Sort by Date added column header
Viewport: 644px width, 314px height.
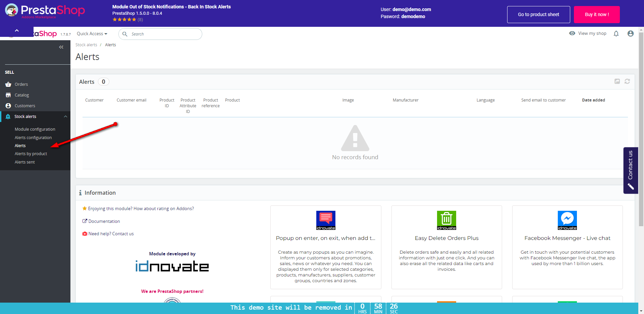593,100
